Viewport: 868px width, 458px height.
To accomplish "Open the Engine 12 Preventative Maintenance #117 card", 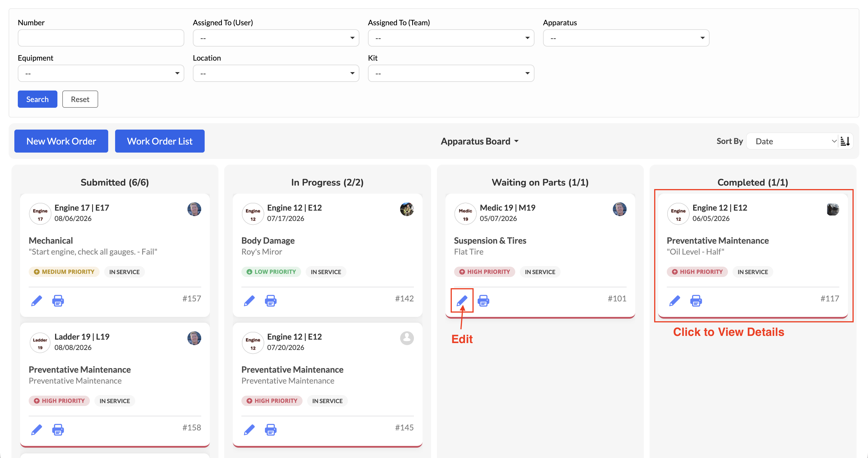I will [x=753, y=255].
